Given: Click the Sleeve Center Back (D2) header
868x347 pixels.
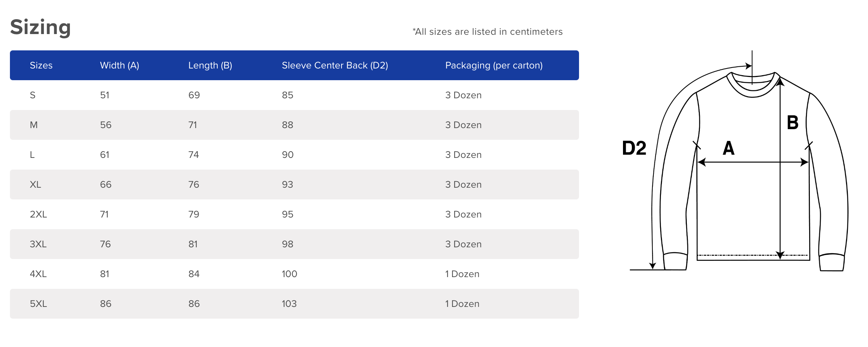Looking at the screenshot, I should pos(335,65).
